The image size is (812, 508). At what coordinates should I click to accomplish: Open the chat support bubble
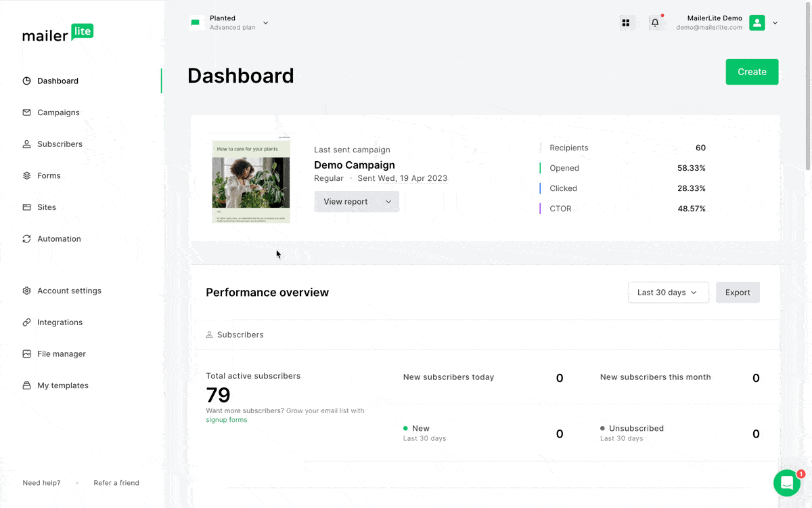coord(787,483)
